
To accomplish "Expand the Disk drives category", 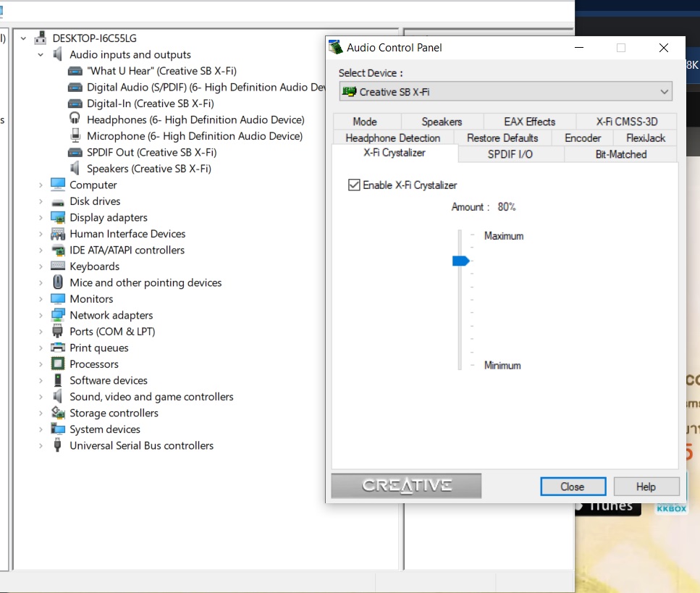I will 41,201.
